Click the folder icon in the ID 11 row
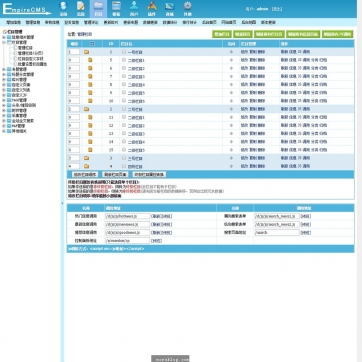 point(90,117)
